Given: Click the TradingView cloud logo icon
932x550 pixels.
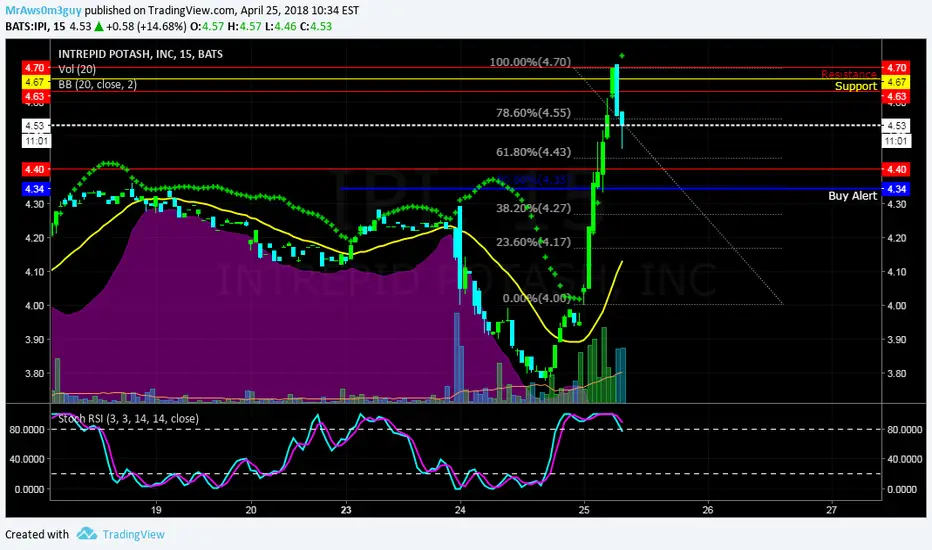Looking at the screenshot, I should [87, 533].
